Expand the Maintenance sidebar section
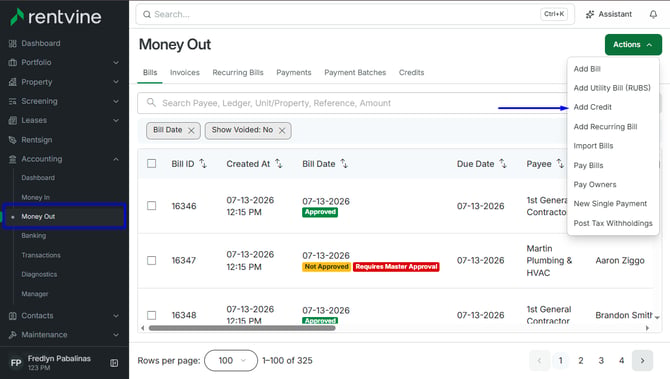Image resolution: width=670 pixels, height=379 pixels. (x=116, y=335)
